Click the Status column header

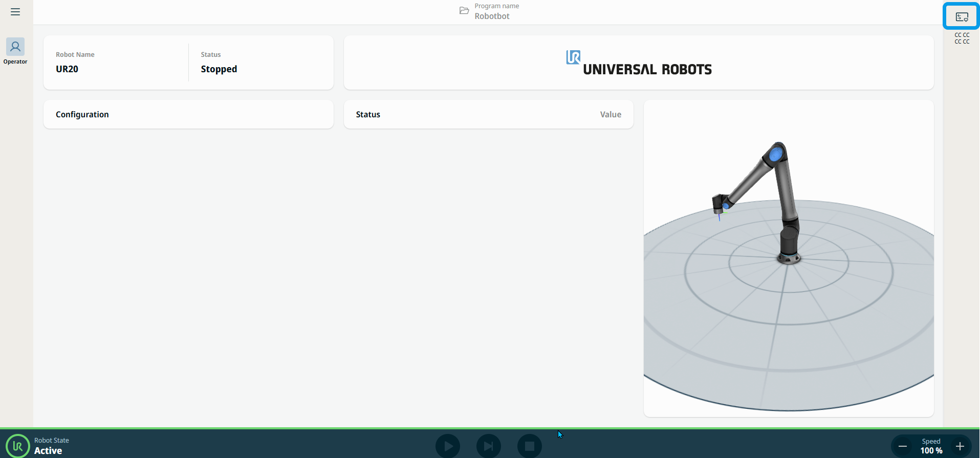368,114
